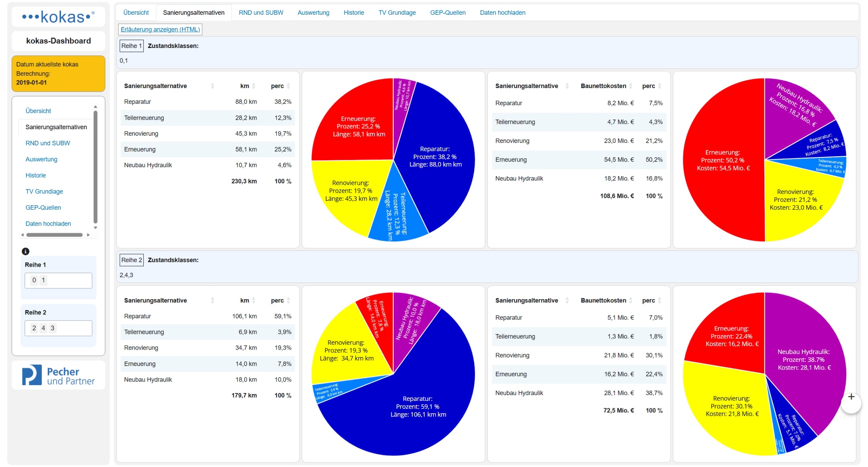
Task: Click Renovierung slice in Reihe 2 length pie
Action: (346, 350)
